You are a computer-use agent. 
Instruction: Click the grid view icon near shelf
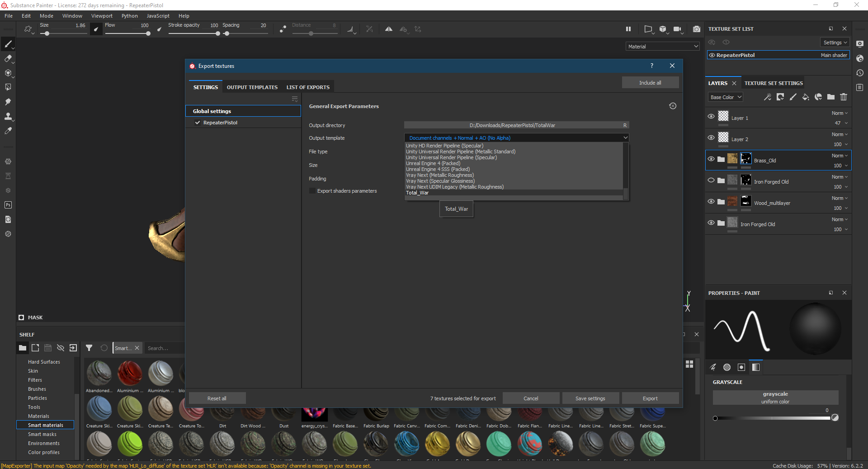coord(689,364)
